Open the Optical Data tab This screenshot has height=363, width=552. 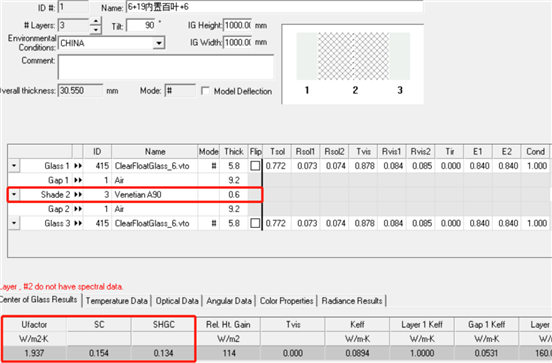(177, 301)
